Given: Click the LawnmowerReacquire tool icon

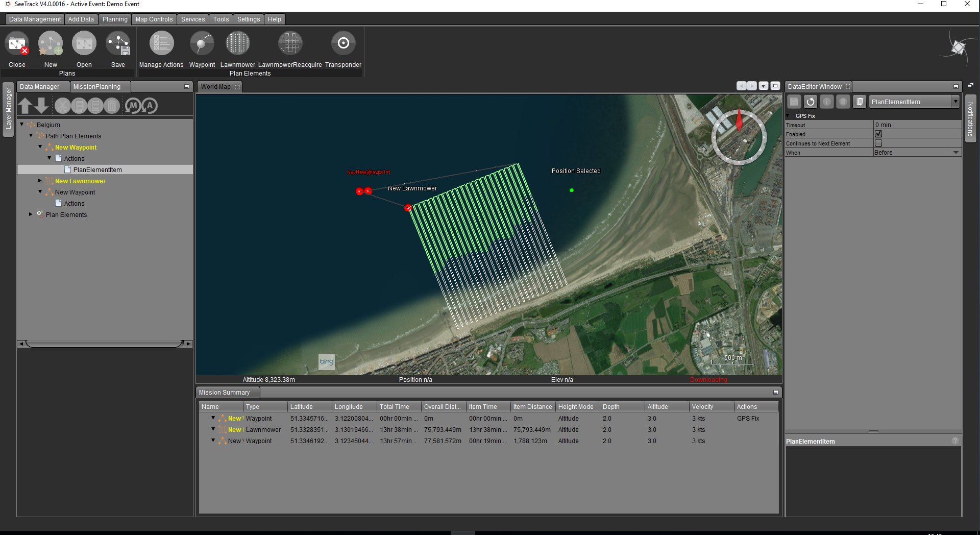Looking at the screenshot, I should 290,44.
